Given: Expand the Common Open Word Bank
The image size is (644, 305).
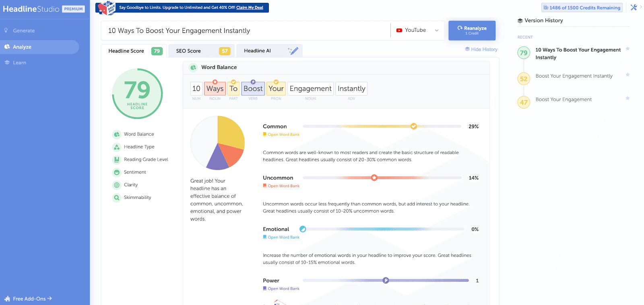Looking at the screenshot, I should point(283,135).
